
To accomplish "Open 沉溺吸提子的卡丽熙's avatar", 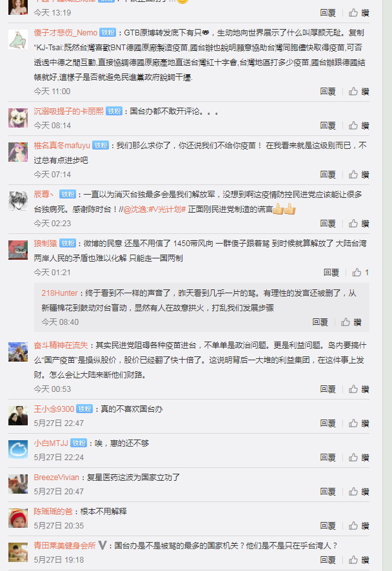I will (18, 118).
